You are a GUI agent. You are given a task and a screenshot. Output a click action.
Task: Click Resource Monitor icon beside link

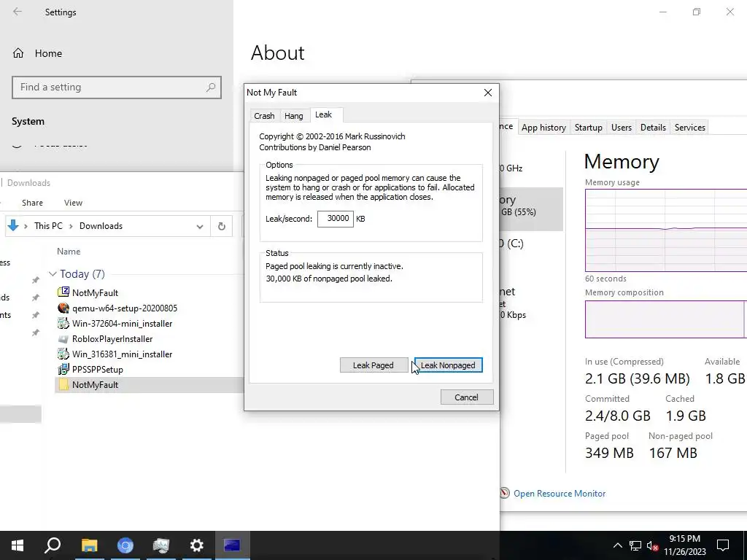tap(505, 493)
